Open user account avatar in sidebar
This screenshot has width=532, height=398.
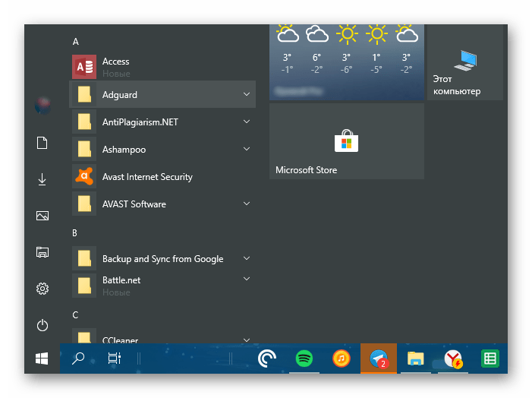42,106
